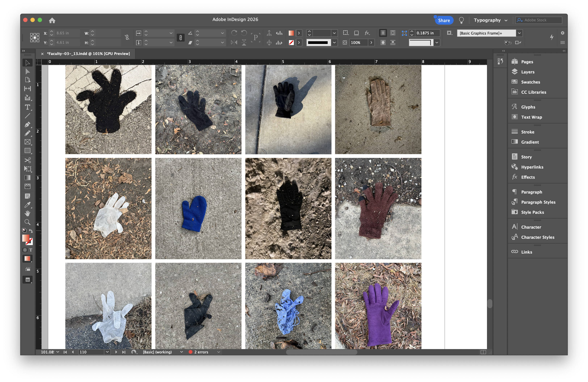Select the Type tool
588x382 pixels.
click(27, 107)
